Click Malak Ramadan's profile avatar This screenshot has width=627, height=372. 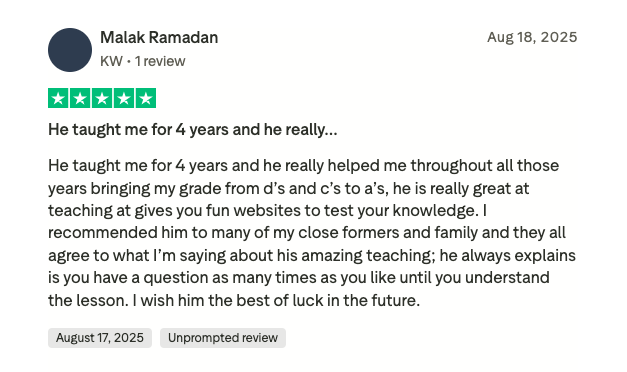click(x=70, y=50)
